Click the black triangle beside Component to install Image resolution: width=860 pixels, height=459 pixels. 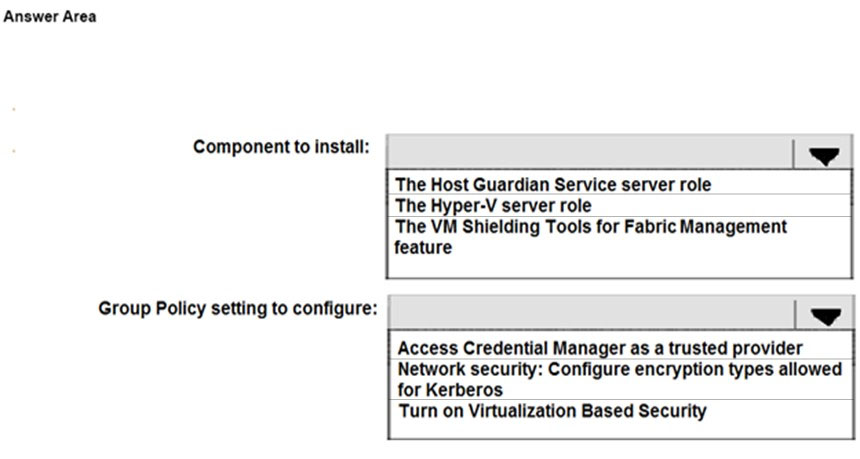824,156
